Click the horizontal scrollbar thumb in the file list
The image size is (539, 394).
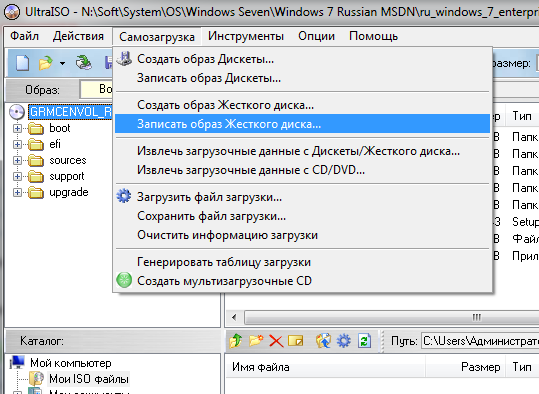[x=392, y=317]
